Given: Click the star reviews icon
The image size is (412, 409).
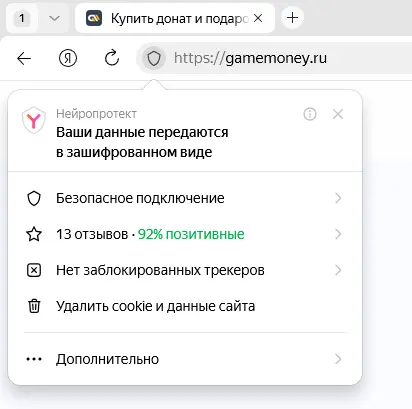Looking at the screenshot, I should 34,234.
